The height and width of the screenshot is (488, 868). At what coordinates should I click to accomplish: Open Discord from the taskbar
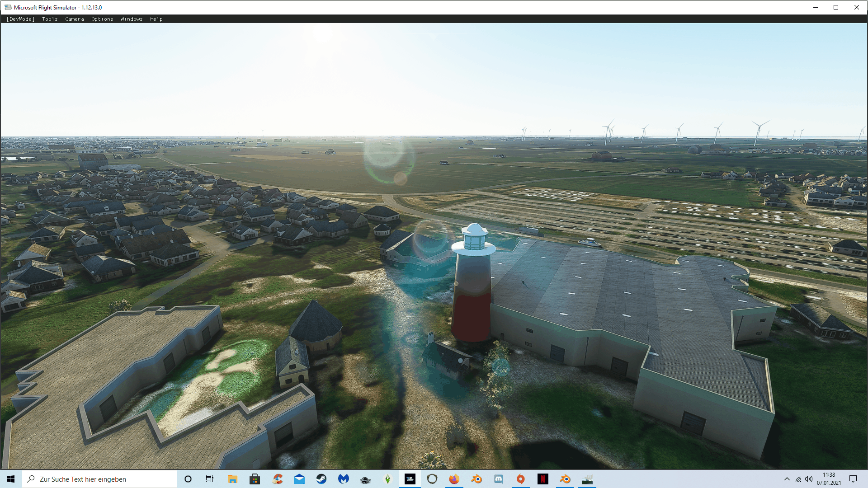click(499, 479)
